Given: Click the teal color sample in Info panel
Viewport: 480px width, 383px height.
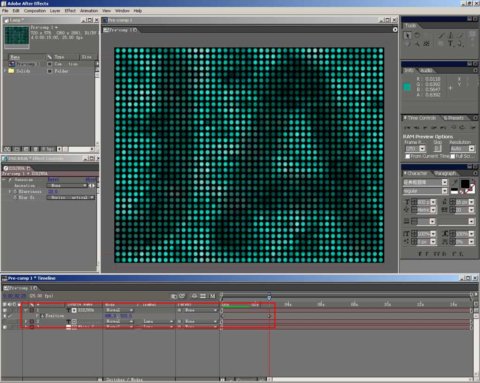Looking at the screenshot, I should tap(407, 87).
